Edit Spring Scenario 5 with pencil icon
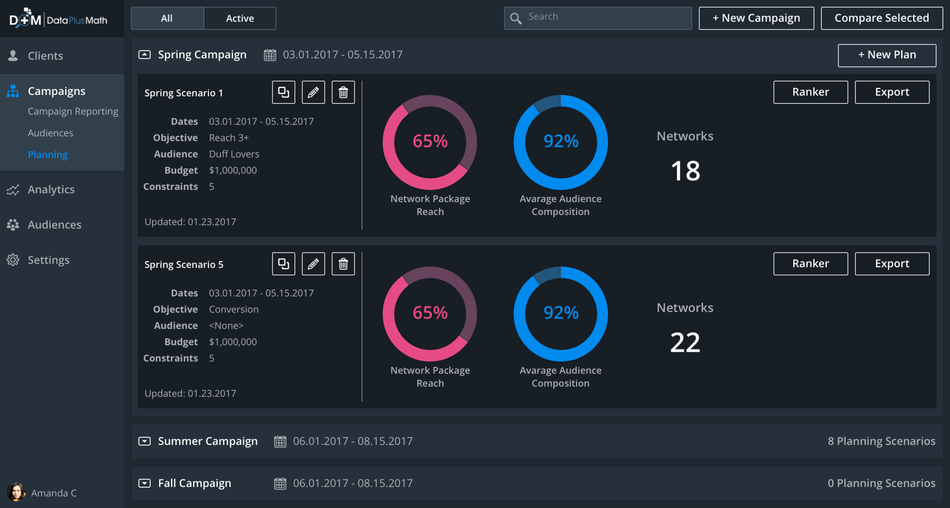The image size is (950, 508). coord(313,264)
